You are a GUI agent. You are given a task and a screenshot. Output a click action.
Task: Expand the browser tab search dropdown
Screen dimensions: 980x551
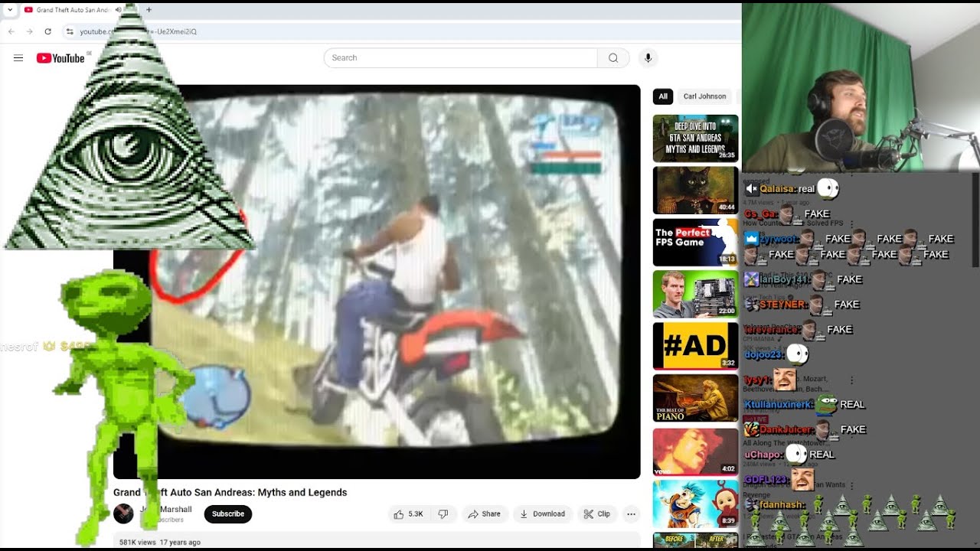(x=10, y=10)
